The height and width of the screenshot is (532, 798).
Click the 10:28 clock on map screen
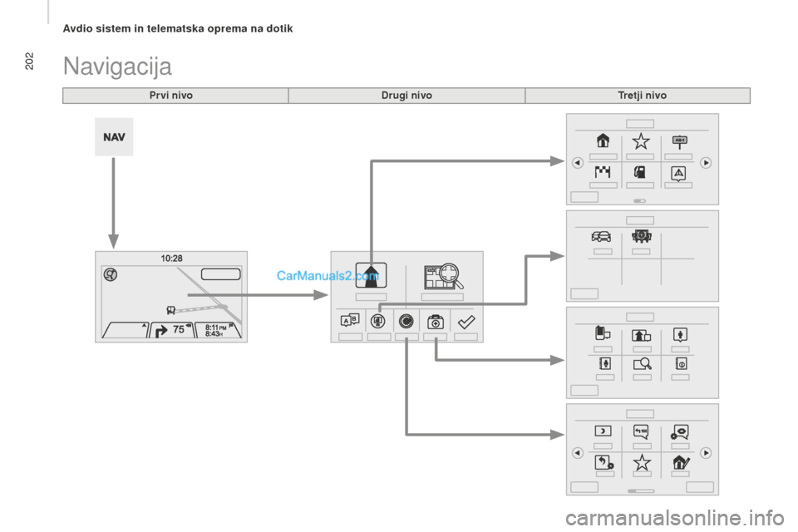pyautogui.click(x=171, y=259)
